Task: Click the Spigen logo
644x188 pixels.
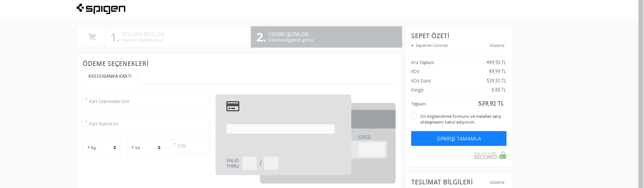Action: (101, 9)
